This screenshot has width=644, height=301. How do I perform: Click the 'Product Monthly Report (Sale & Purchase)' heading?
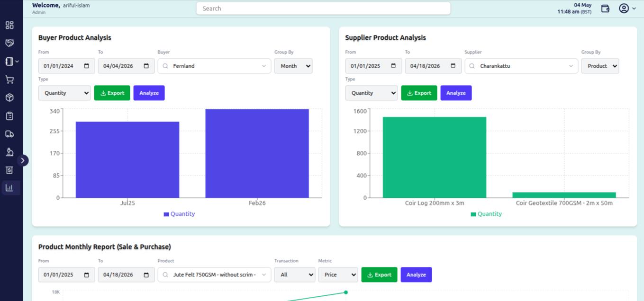point(105,247)
